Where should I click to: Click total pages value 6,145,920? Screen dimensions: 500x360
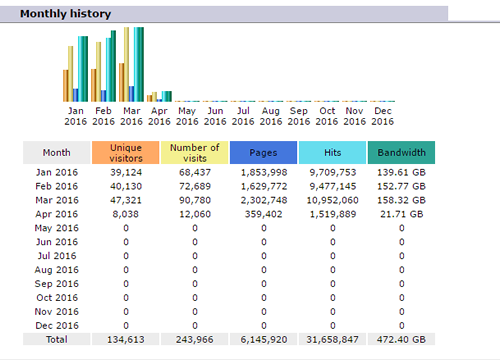click(x=264, y=339)
